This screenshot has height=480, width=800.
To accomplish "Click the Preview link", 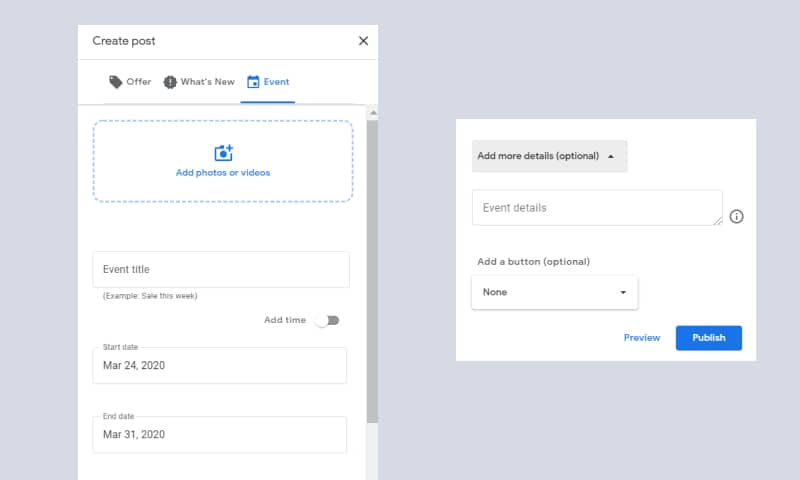I will [642, 338].
